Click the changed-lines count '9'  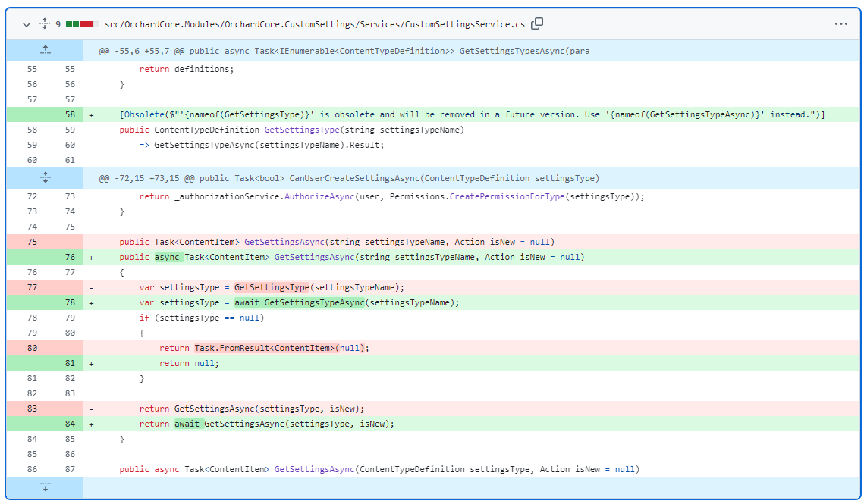click(x=58, y=24)
